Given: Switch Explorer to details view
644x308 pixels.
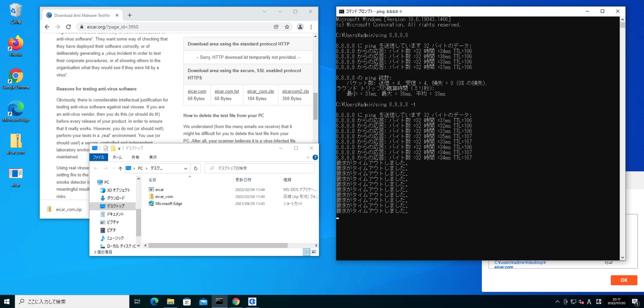Looking at the screenshot, I should (306, 252).
